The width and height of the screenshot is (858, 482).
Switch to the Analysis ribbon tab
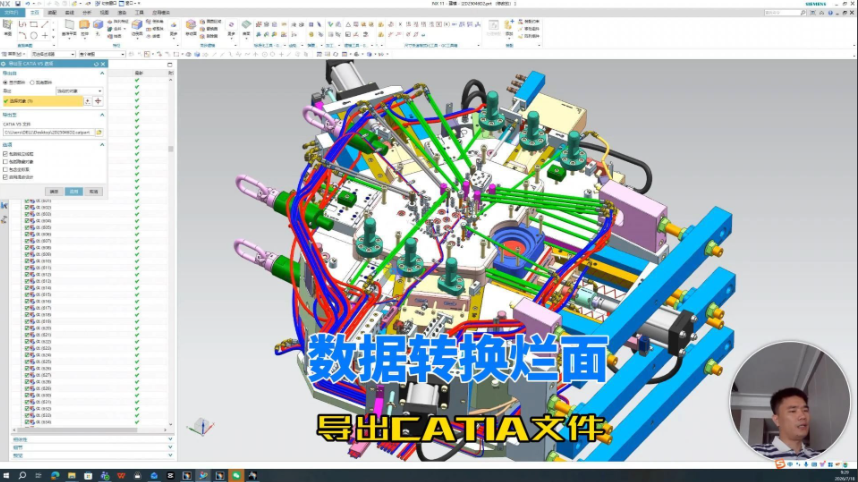(x=87, y=13)
